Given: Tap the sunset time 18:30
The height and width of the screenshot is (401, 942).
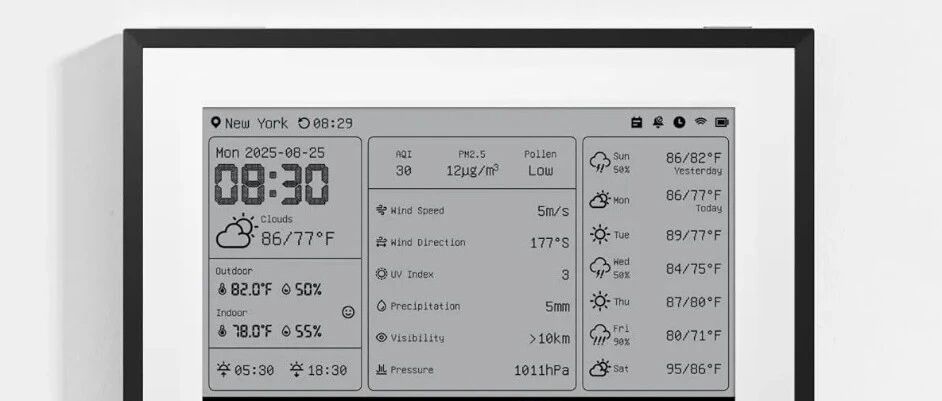Looking at the screenshot, I should pyautogui.click(x=327, y=370).
